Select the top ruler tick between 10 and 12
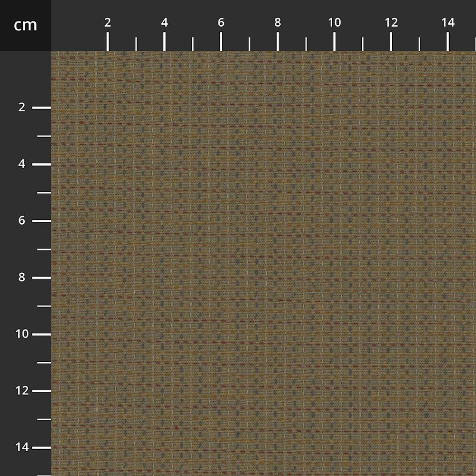The width and height of the screenshot is (476, 476). coord(363,44)
